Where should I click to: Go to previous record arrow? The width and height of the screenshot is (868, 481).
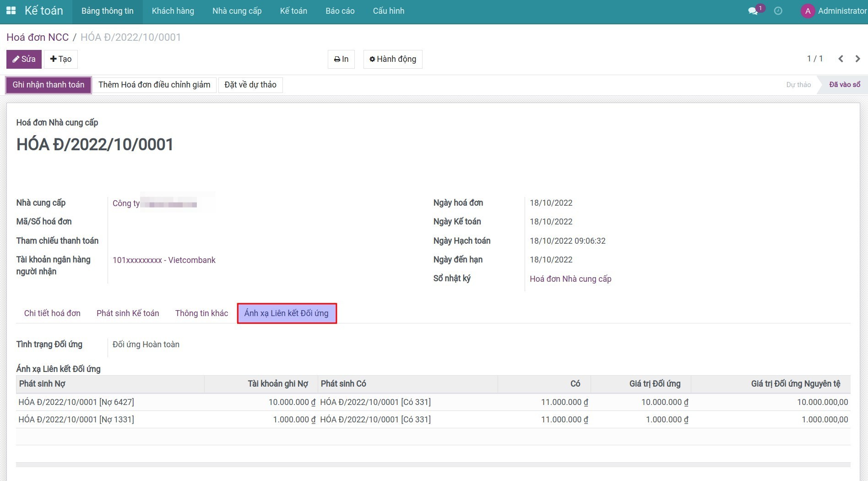point(841,59)
